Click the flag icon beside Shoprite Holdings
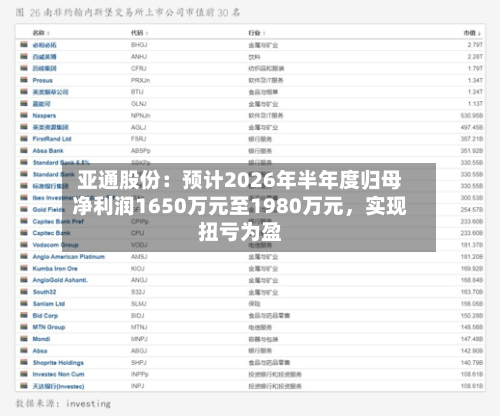500x416 pixels. (x=24, y=362)
